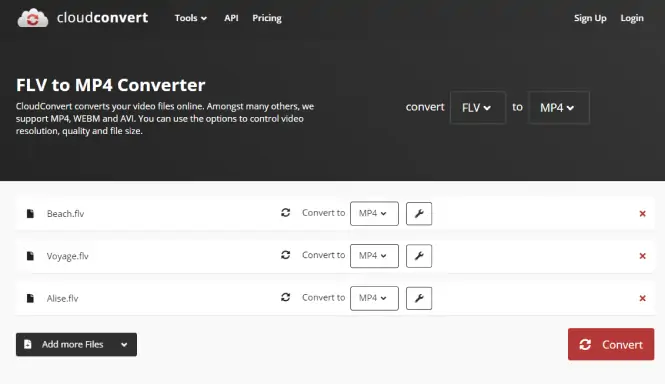Click the Login link
The width and height of the screenshot is (665, 384).
tap(632, 18)
